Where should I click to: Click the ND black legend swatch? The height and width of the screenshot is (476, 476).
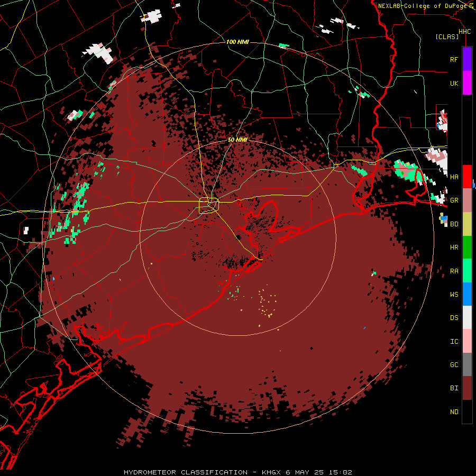[467, 411]
